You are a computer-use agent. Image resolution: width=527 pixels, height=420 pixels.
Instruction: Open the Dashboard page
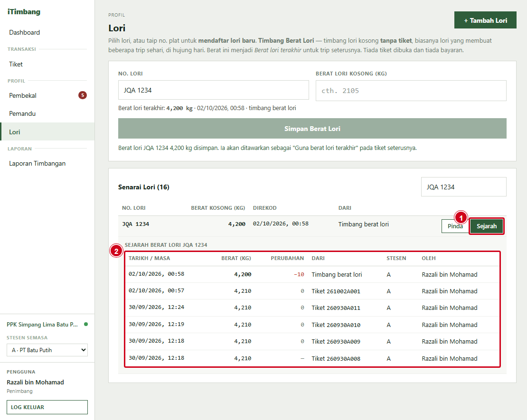pyautogui.click(x=24, y=32)
